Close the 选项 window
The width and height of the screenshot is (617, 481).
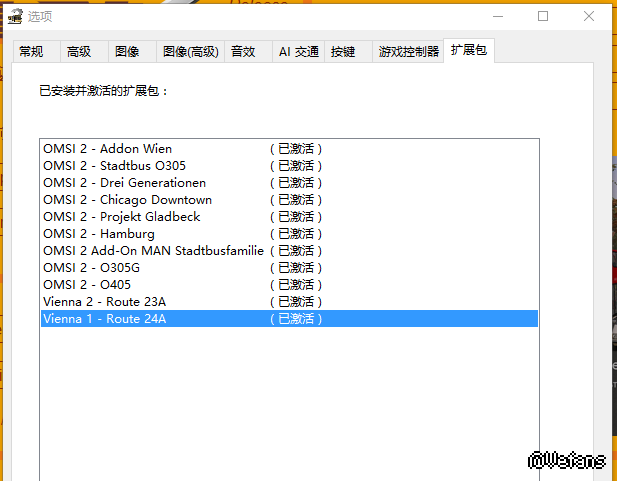click(x=589, y=17)
